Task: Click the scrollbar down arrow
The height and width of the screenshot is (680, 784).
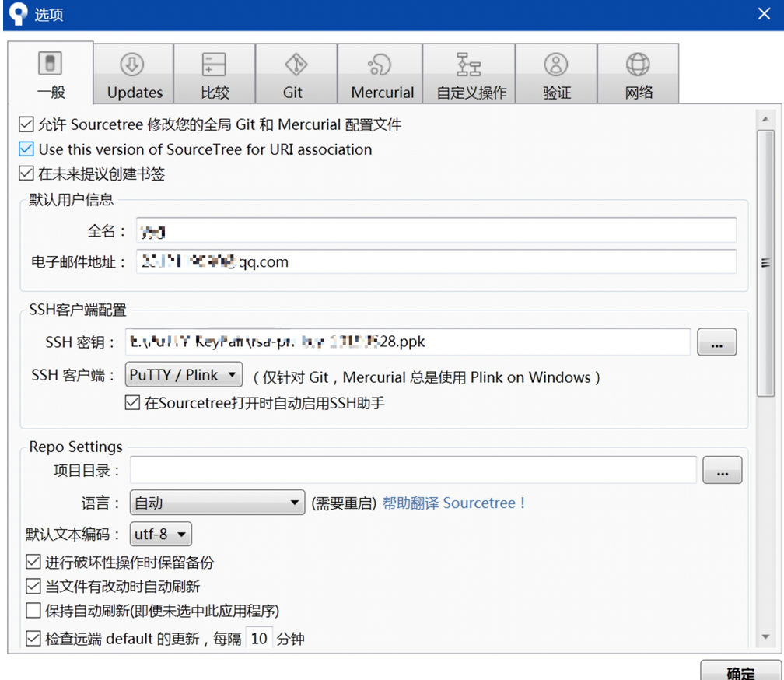Action: click(765, 636)
